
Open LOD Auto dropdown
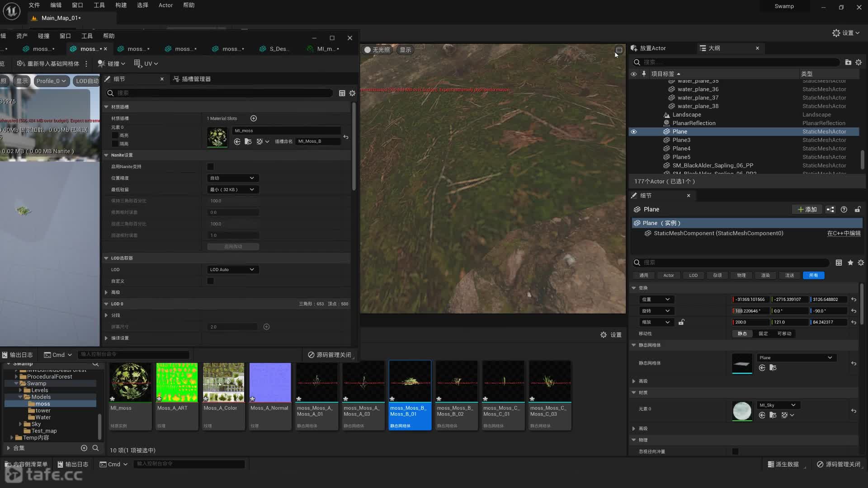[x=232, y=270]
